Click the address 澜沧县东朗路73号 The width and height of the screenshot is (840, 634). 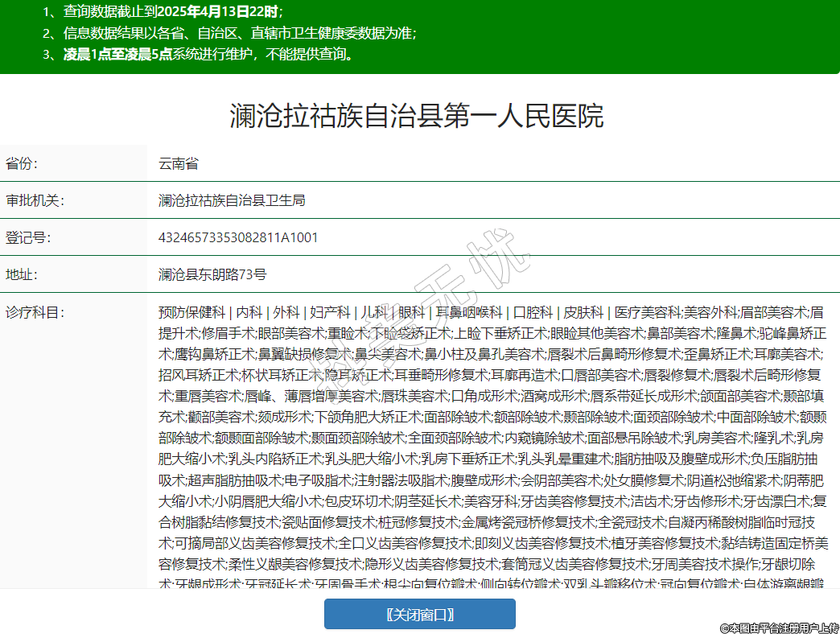click(212, 274)
